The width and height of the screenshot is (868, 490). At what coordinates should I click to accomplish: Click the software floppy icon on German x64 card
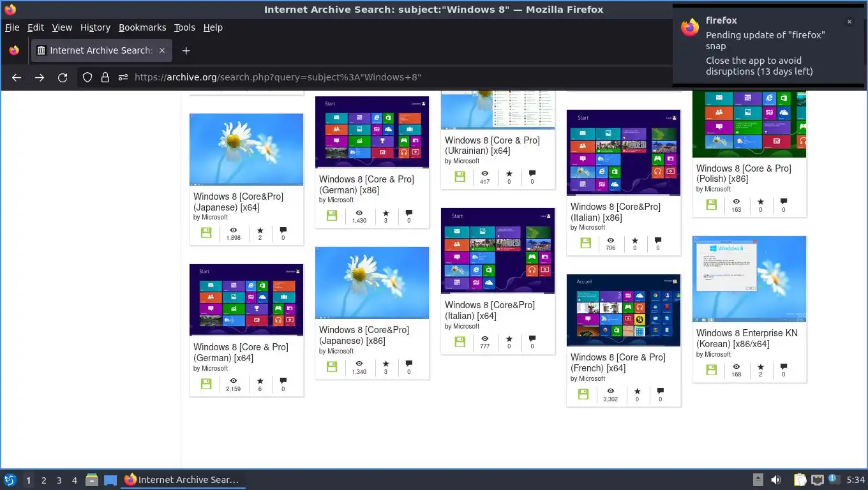[206, 383]
